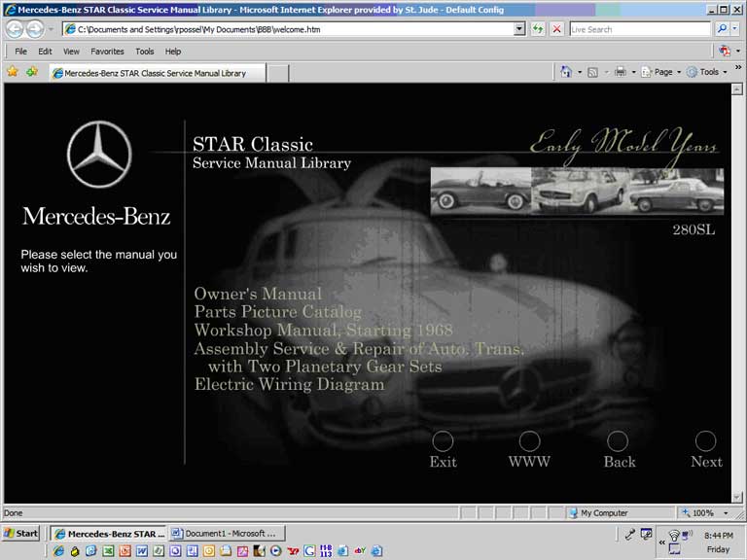Switch to Document1 - Microsoft Word taskbar button

(x=227, y=534)
